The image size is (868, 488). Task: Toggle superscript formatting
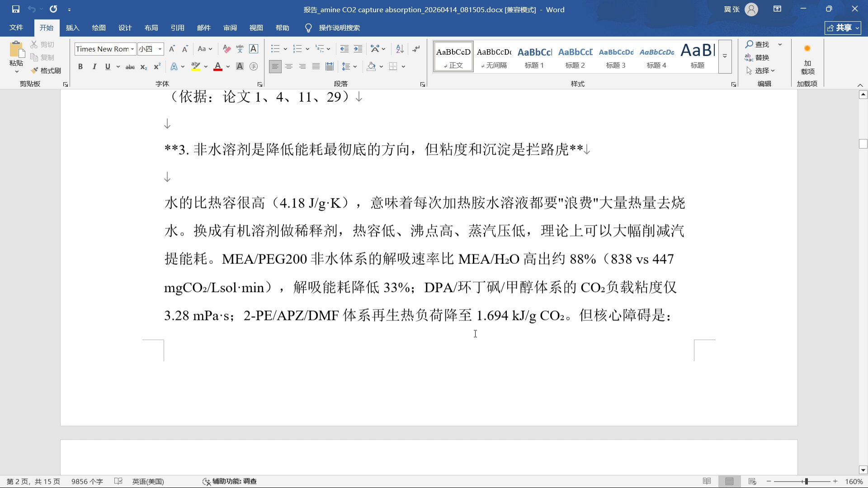[x=157, y=66]
